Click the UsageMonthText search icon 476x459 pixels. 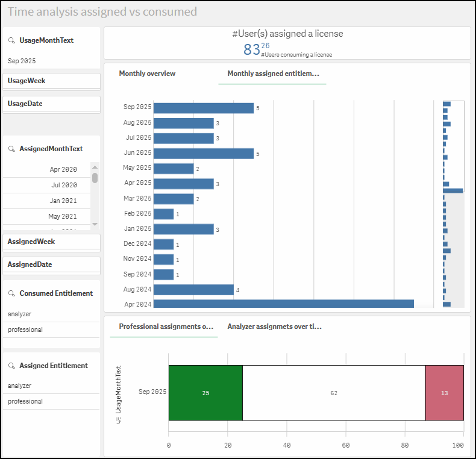point(11,40)
